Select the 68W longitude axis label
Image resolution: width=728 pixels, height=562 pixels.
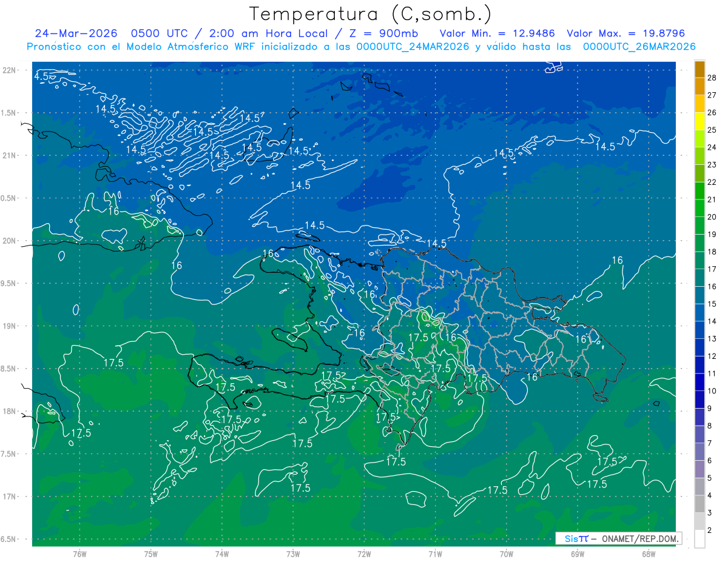[x=649, y=554]
